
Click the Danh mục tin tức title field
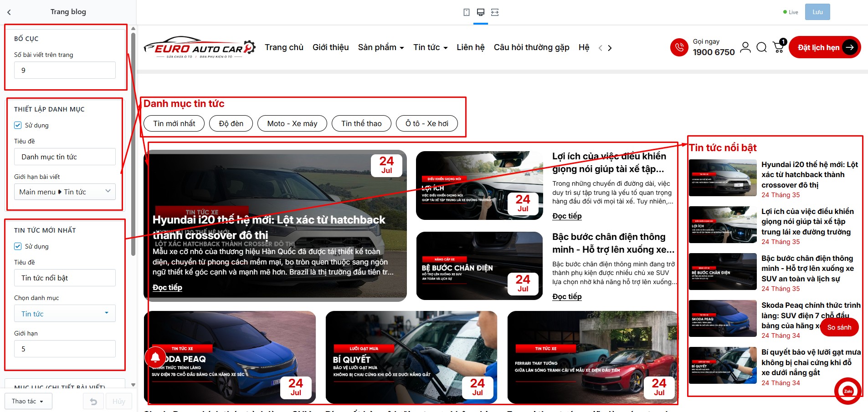[x=65, y=157]
